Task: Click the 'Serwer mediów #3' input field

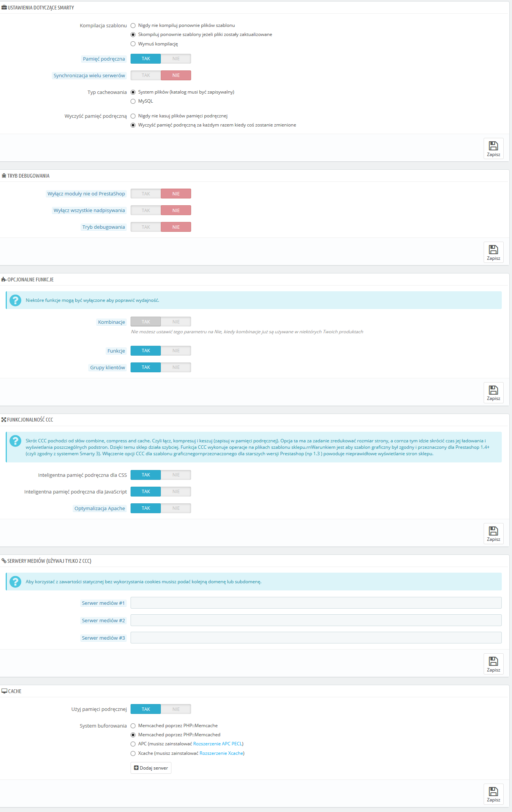Action: [x=316, y=638]
